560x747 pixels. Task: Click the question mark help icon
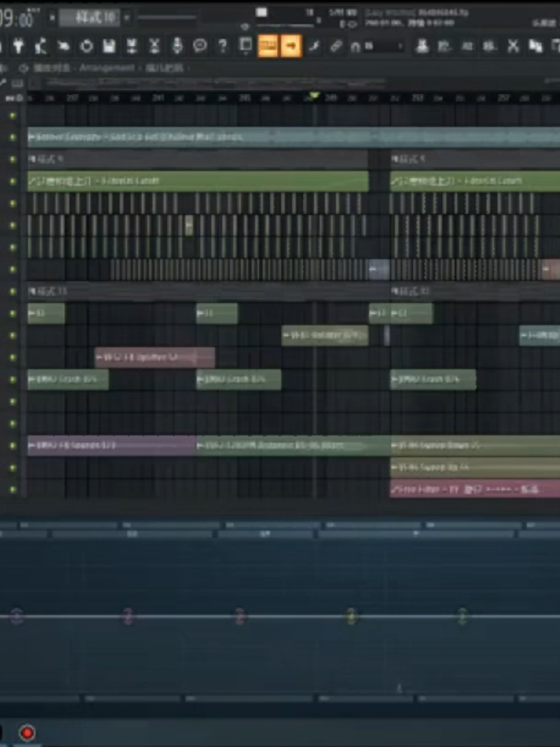[x=223, y=46]
